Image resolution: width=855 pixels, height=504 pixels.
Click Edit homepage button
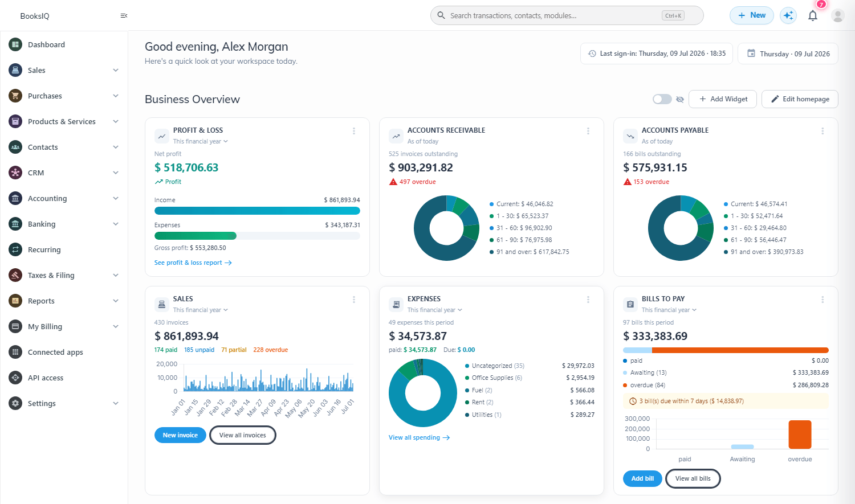tap(800, 99)
